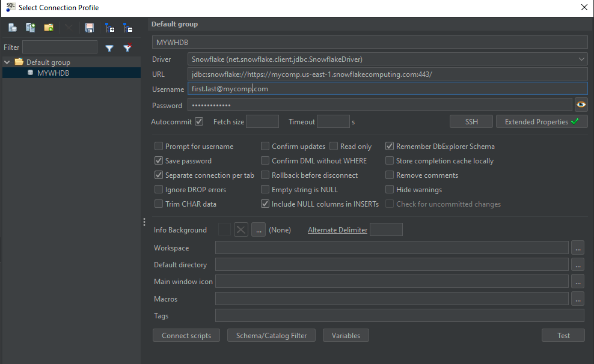Viewport: 594px width, 364px height.
Task: Save all connection profiles
Action: (x=88, y=27)
